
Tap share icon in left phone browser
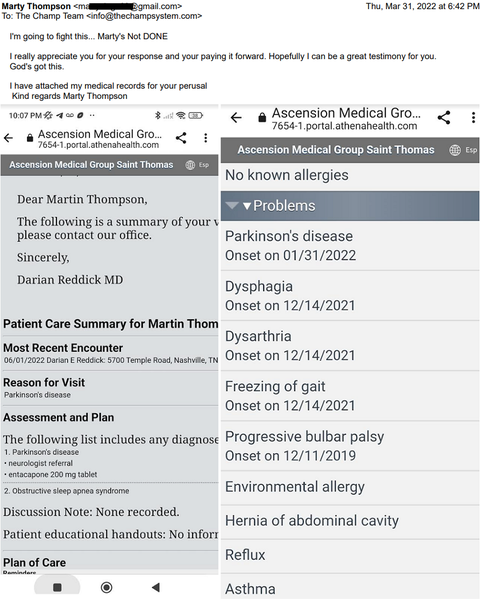(x=181, y=138)
